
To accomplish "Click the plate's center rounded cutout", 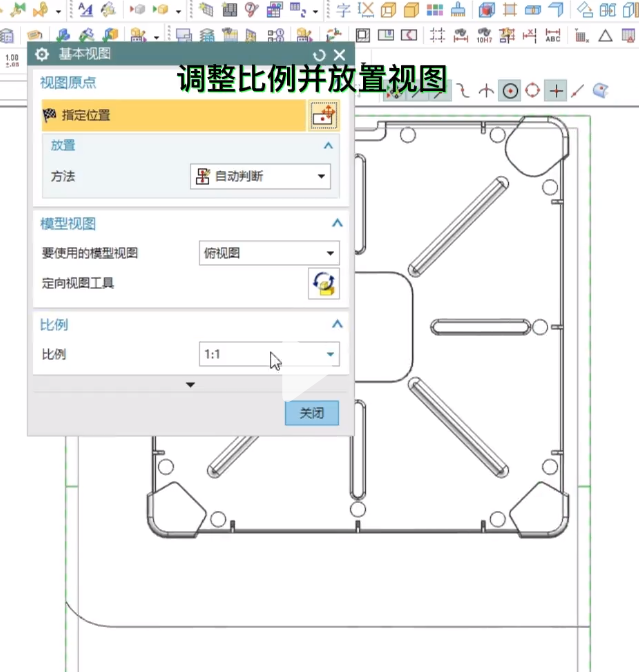I will 383,327.
